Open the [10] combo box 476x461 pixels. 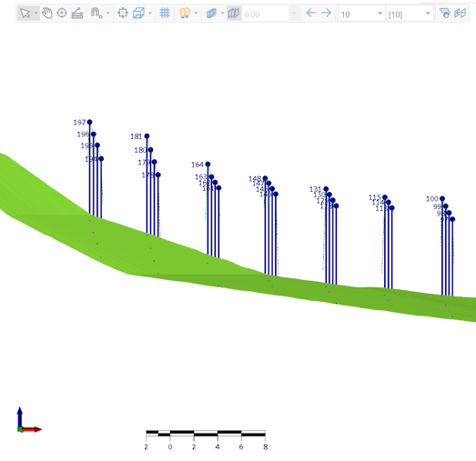[x=410, y=14]
